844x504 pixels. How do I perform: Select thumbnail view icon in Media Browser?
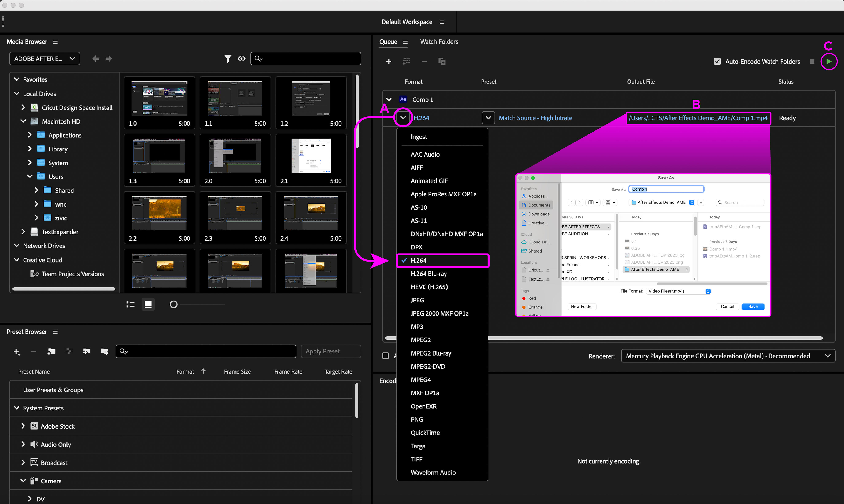tap(148, 304)
